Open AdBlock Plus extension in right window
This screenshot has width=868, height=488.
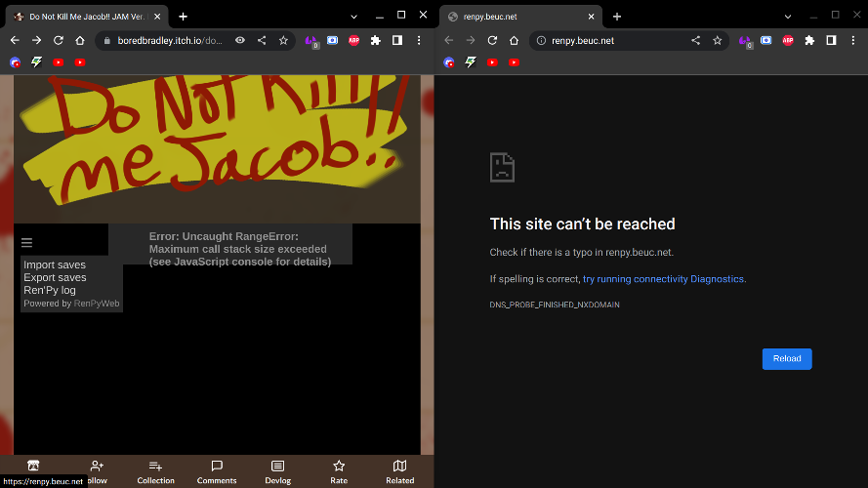(788, 40)
